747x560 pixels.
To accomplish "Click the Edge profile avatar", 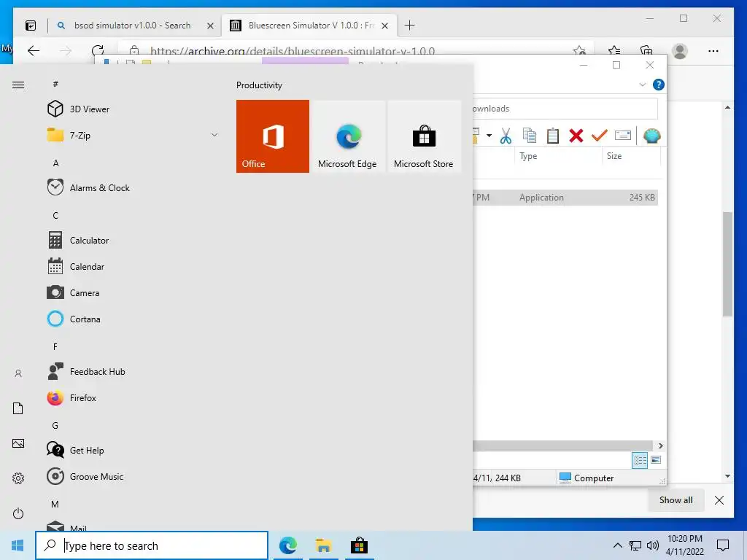I will pos(680,51).
